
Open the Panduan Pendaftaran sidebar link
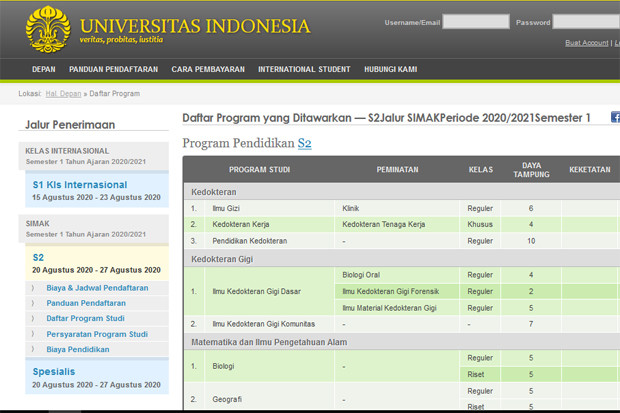86,303
